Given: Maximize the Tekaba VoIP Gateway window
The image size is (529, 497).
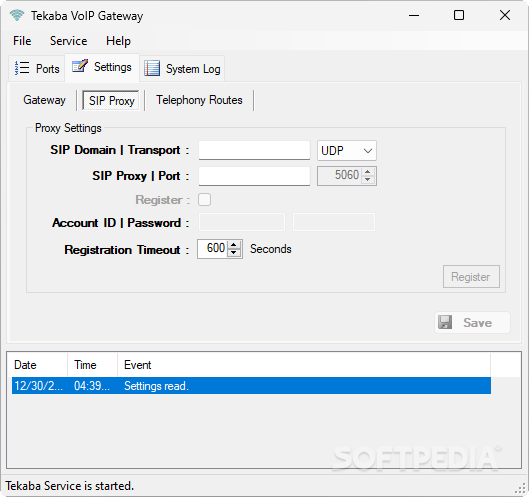Looking at the screenshot, I should click(459, 15).
